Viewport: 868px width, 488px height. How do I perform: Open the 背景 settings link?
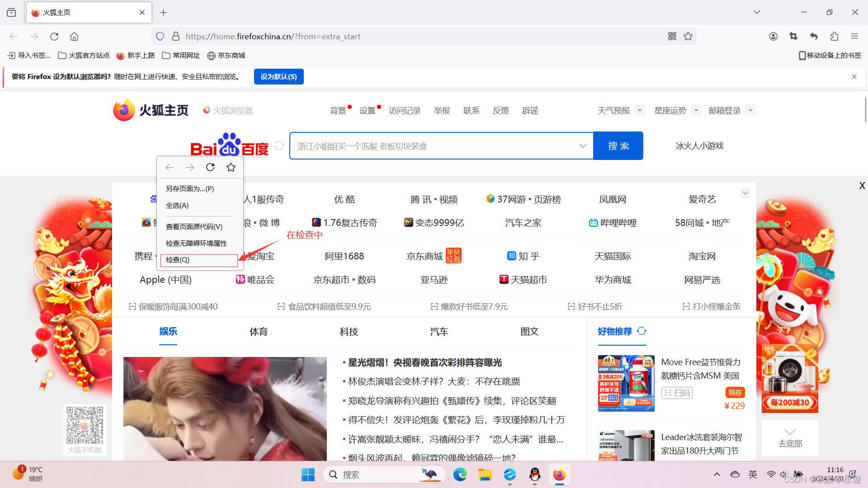338,111
